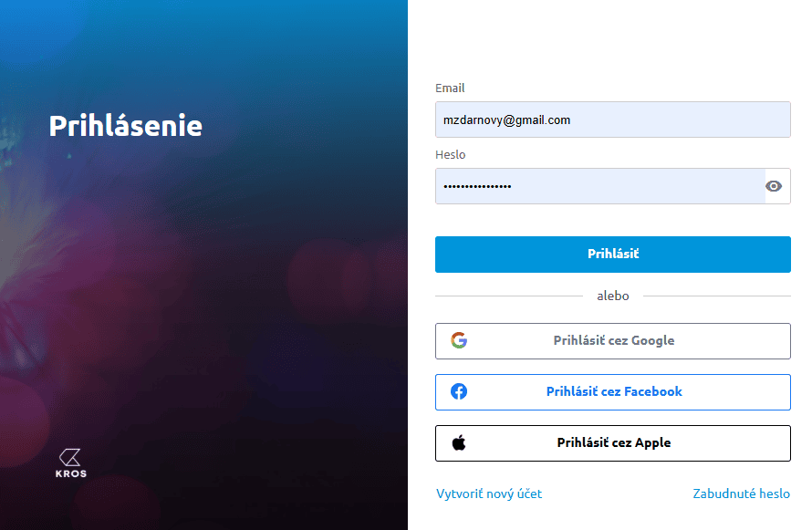The height and width of the screenshot is (530, 812).
Task: Click the Email field label
Action: tap(450, 88)
